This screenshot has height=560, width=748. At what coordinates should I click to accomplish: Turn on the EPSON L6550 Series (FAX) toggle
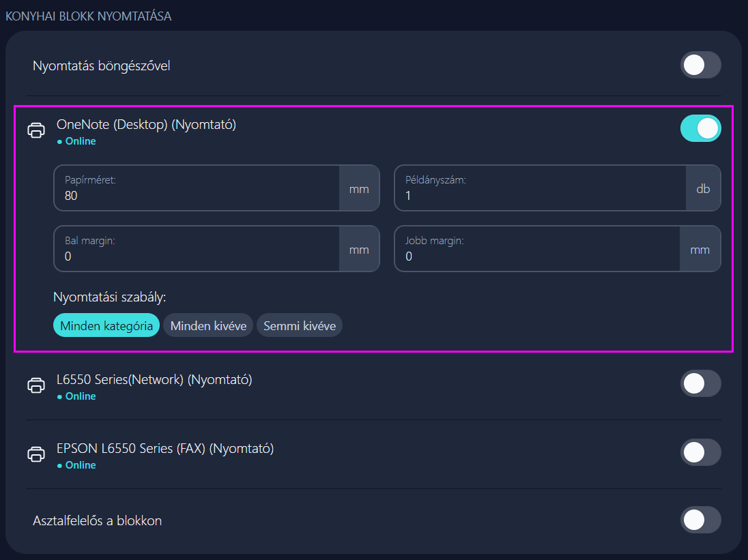(x=700, y=452)
